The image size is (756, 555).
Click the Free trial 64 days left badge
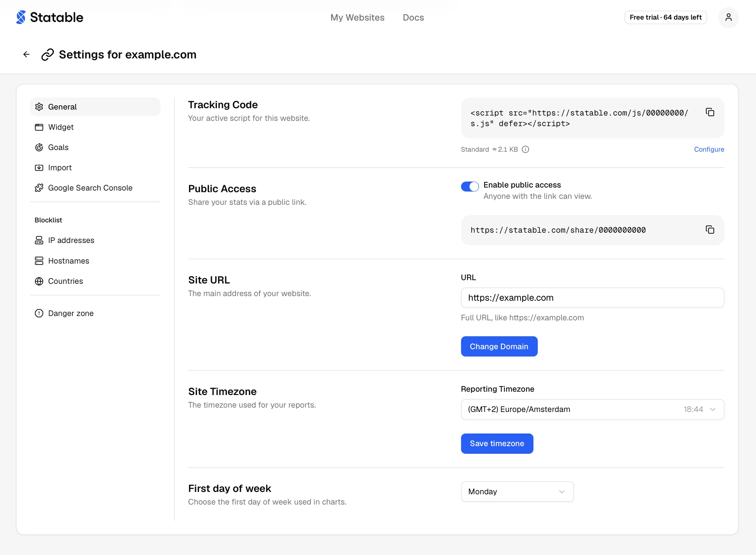pyautogui.click(x=665, y=17)
